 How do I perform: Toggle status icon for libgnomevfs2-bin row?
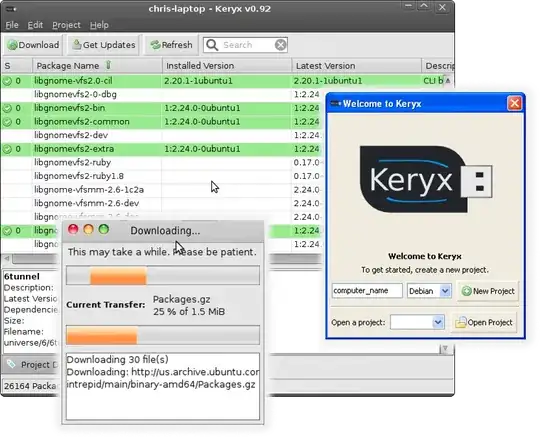click(x=7, y=108)
